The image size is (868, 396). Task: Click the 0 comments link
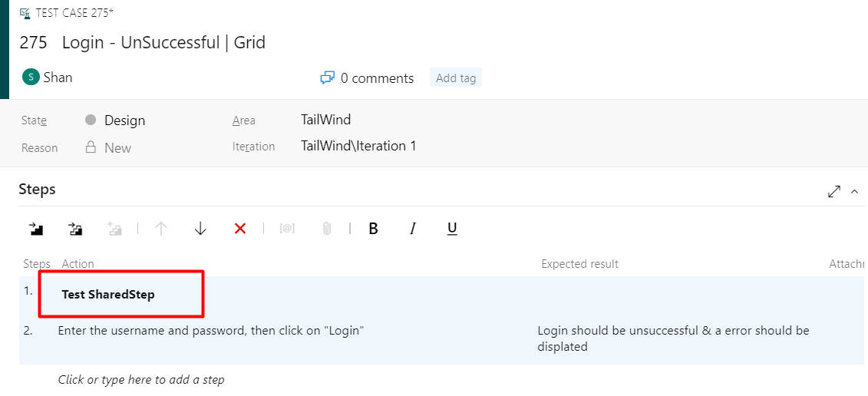tap(367, 78)
